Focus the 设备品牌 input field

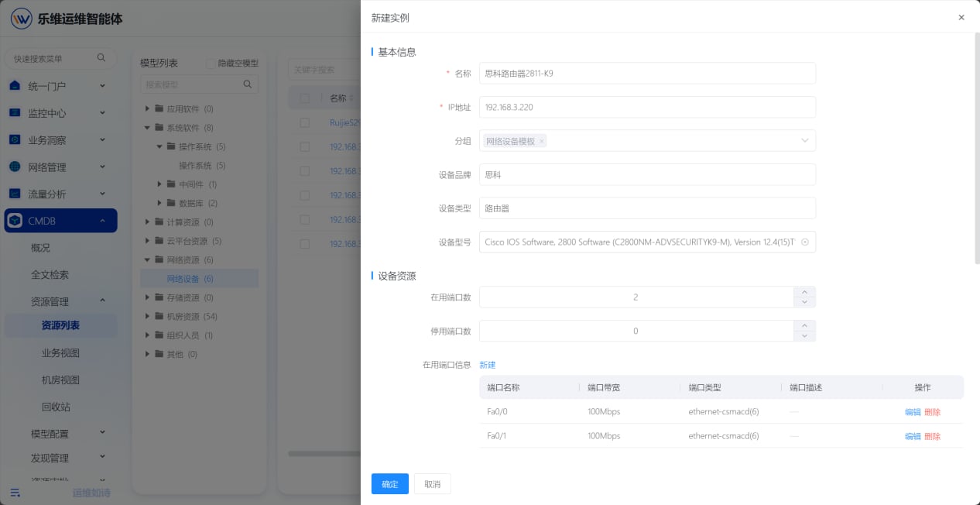point(647,175)
